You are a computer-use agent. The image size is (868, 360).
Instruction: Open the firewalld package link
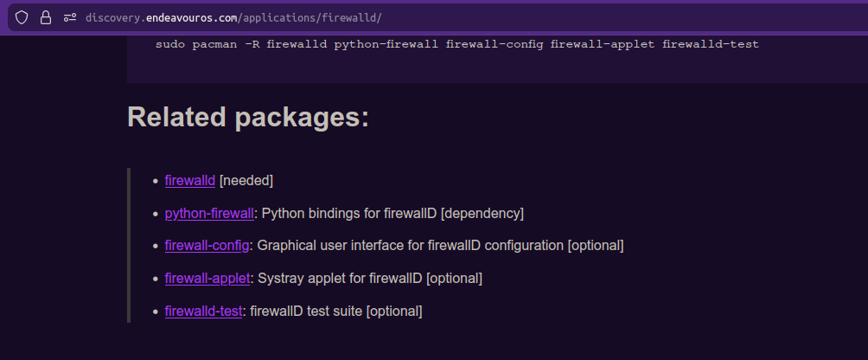tap(190, 181)
